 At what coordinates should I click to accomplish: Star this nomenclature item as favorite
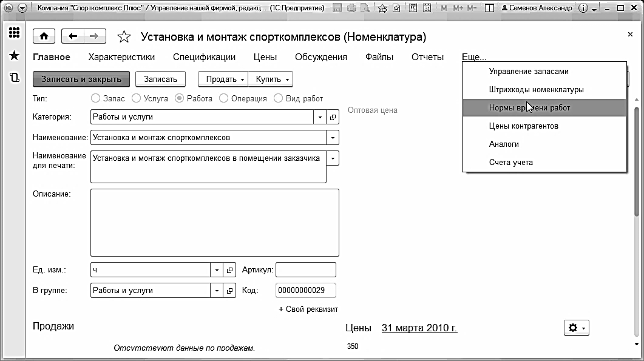point(124,36)
